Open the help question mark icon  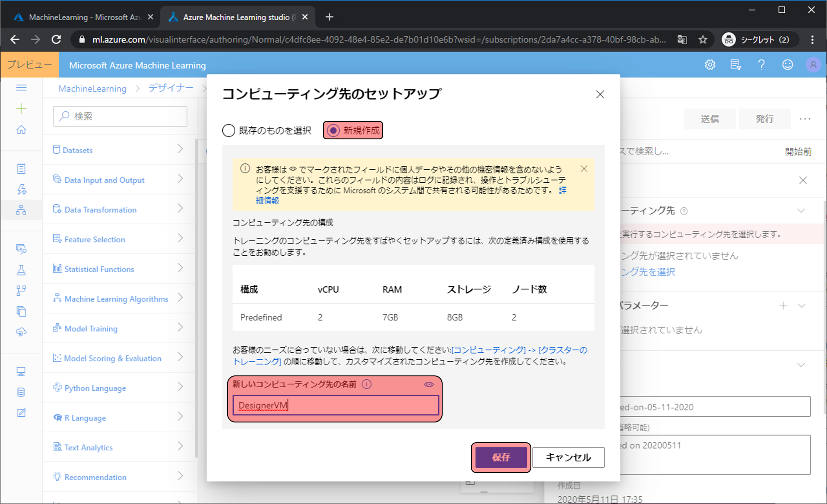tap(761, 65)
